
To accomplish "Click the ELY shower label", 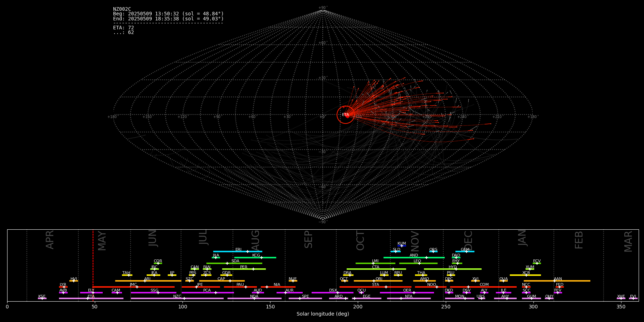I will pos(91,291).
